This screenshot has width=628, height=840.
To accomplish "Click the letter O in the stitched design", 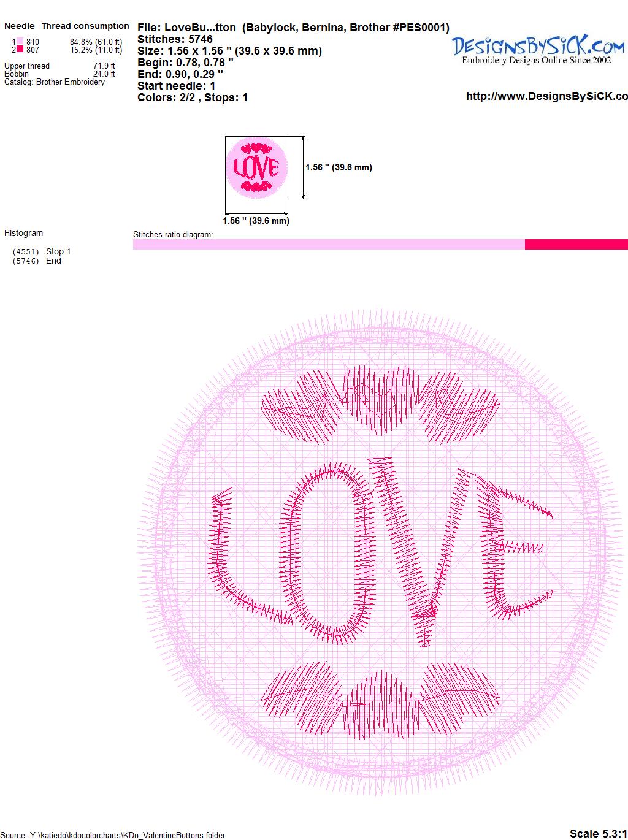I will 329,555.
